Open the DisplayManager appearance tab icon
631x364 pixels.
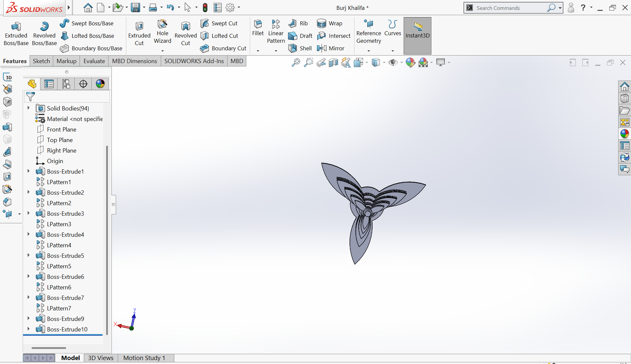tap(100, 84)
